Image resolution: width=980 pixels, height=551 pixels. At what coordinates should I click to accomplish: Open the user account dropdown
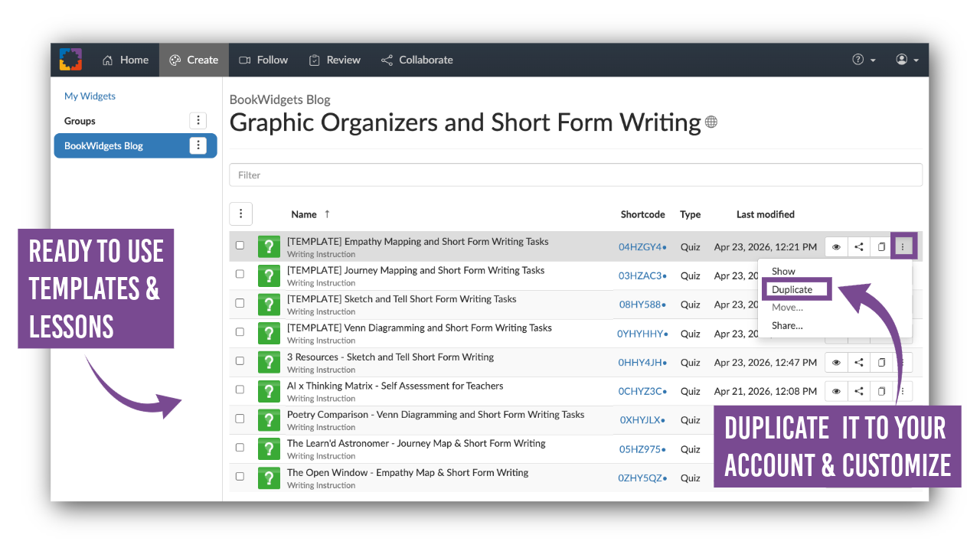[907, 60]
